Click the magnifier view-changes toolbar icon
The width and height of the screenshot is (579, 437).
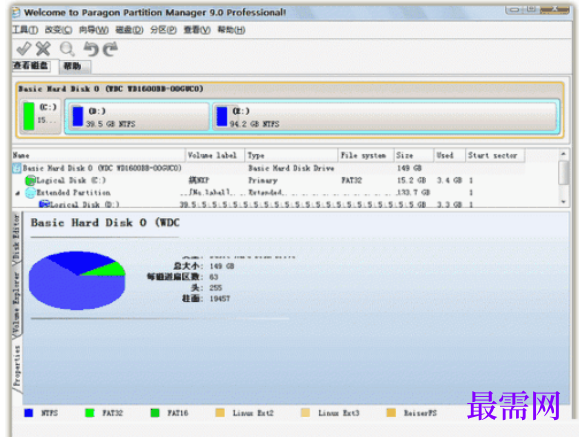pos(67,49)
